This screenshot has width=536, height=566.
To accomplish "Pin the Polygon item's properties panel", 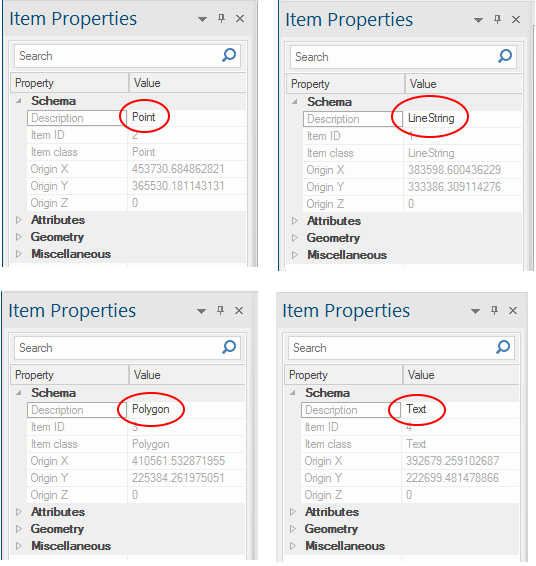I will [221, 310].
